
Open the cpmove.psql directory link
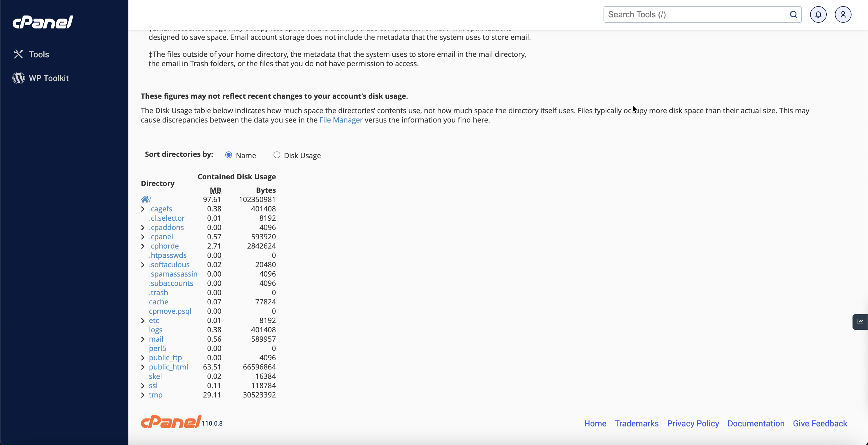170,311
